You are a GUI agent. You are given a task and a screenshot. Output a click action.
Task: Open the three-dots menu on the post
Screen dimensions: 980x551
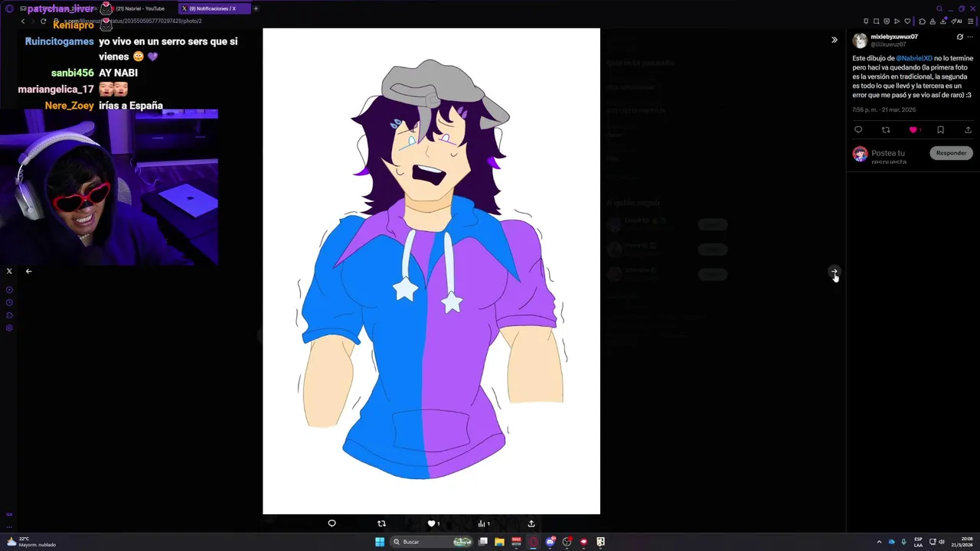[970, 37]
